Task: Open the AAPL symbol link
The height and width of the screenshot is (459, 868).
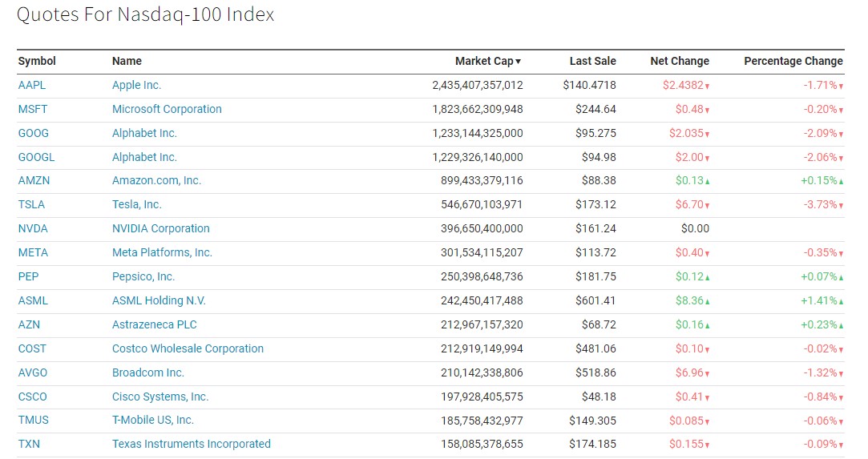Action: pyautogui.click(x=34, y=85)
